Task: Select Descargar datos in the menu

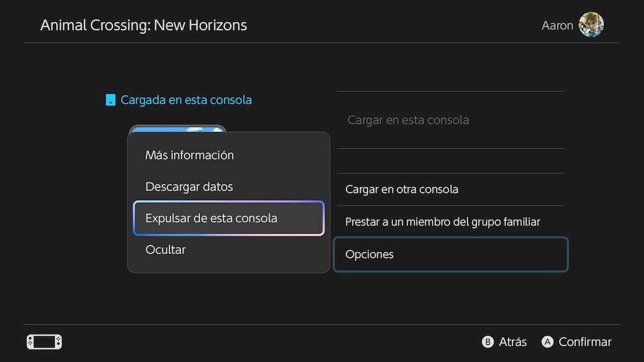Action: point(189,186)
